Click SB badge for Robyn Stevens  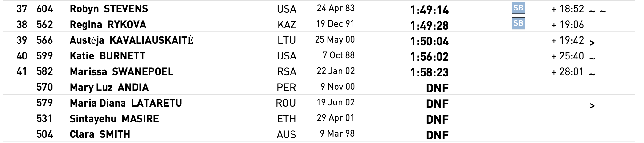(518, 8)
